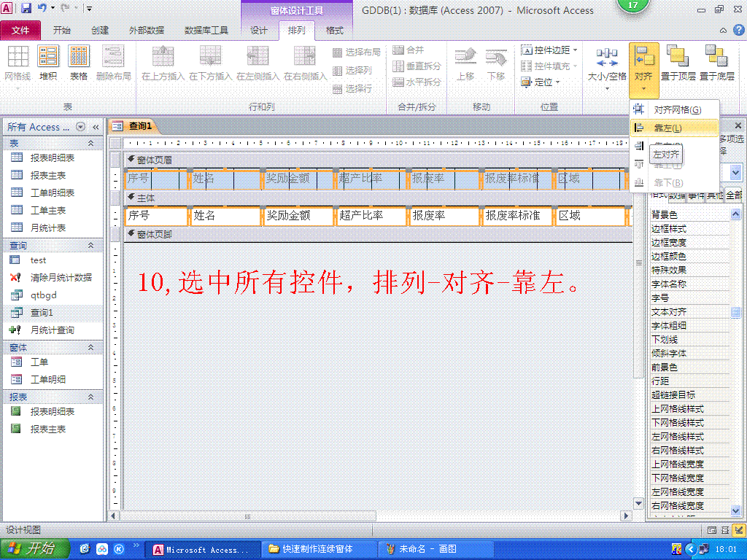Click 选择列 in the ribbon

[x=352, y=71]
